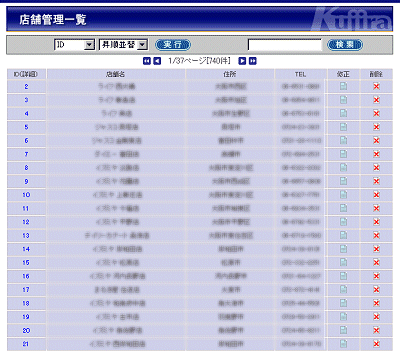Open the sort order dropdown
The image size is (400, 361).
tap(123, 45)
